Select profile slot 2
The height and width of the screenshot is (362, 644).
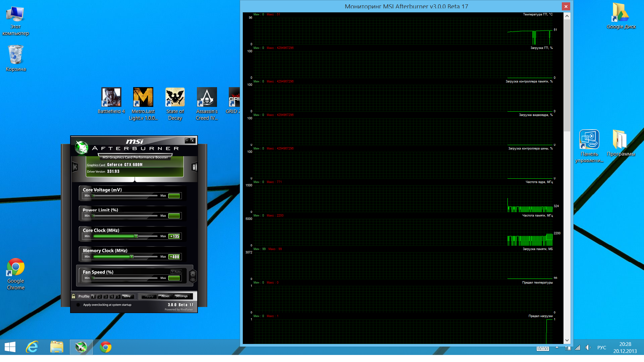point(100,296)
